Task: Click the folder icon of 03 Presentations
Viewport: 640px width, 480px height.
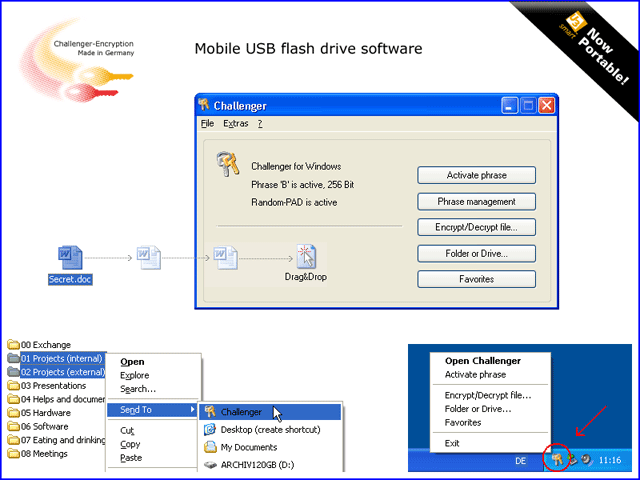Action: 13,385
